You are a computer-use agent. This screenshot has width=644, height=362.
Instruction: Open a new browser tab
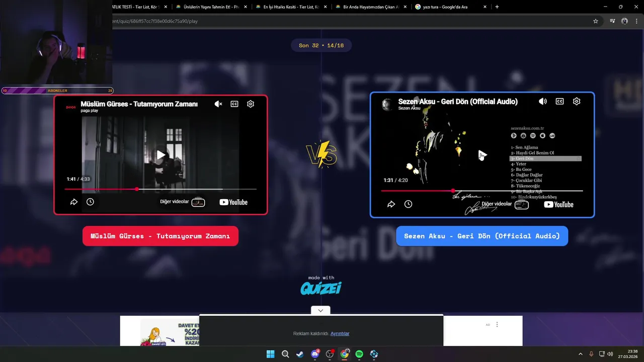tap(497, 7)
